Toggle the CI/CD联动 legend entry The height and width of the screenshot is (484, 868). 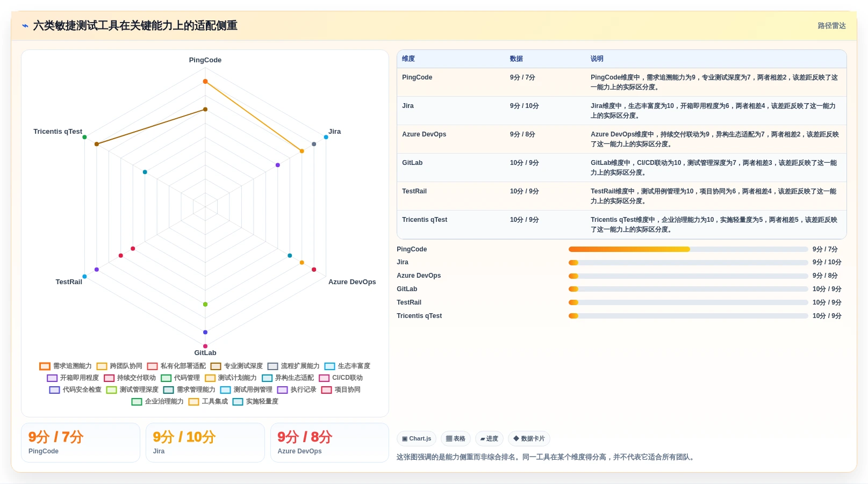point(341,378)
